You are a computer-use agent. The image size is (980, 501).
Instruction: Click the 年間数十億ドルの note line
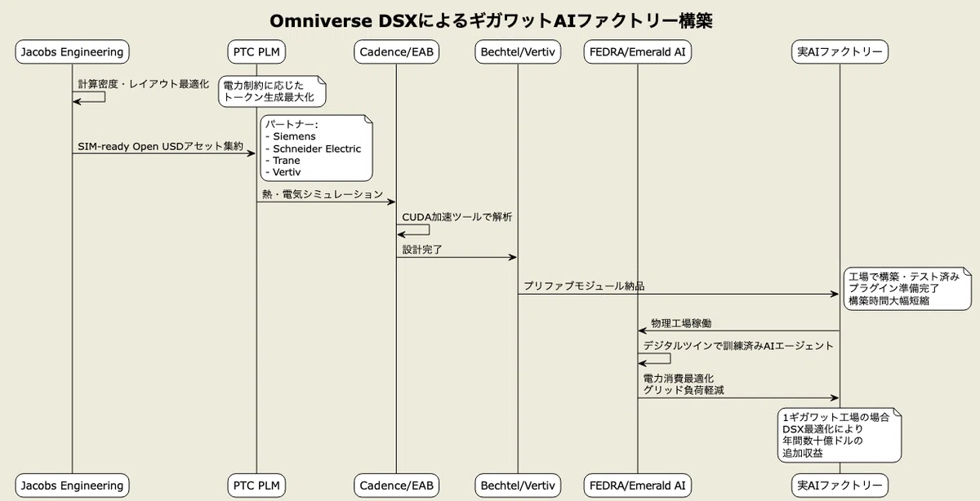(822, 441)
